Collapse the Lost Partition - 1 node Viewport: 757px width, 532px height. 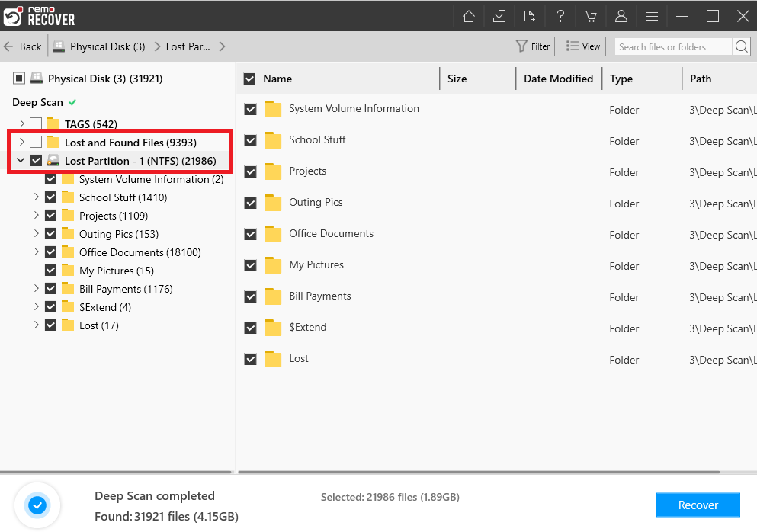21,160
